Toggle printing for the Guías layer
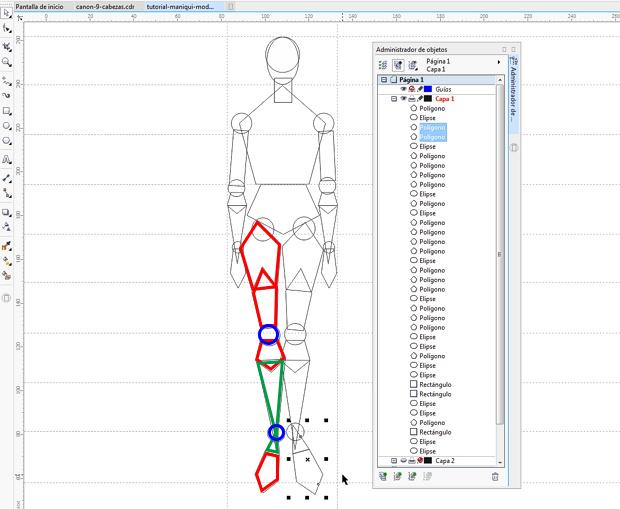620x509 pixels. (412, 89)
